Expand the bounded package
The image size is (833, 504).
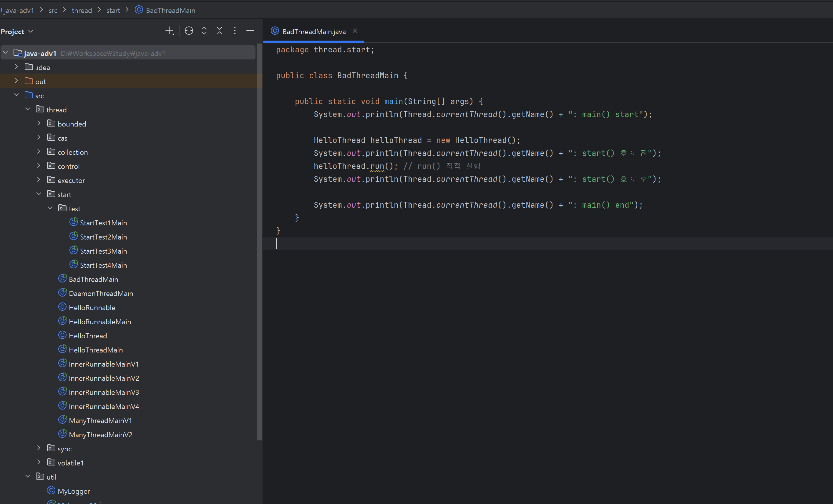coord(39,123)
